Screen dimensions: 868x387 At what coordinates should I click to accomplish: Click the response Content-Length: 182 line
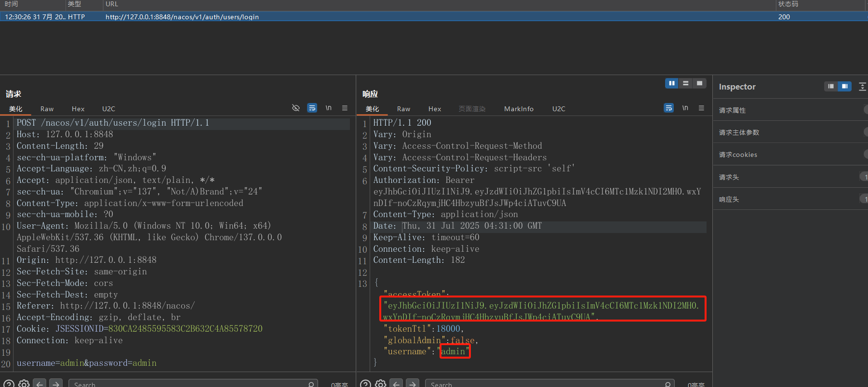419,260
